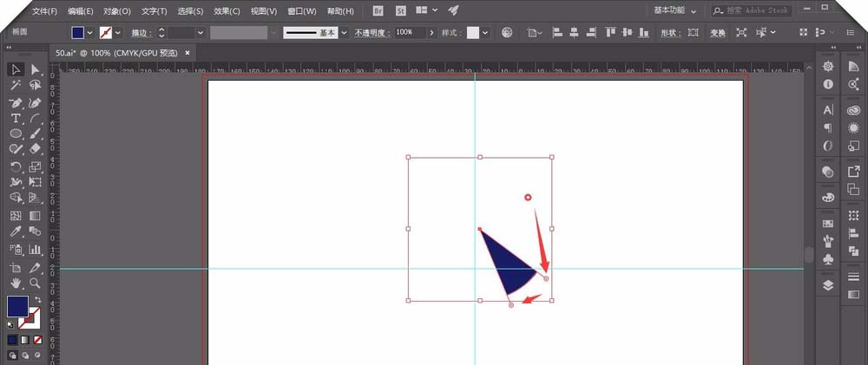The image size is (868, 365).
Task: Select the Artboard tool
Action: [x=16, y=268]
